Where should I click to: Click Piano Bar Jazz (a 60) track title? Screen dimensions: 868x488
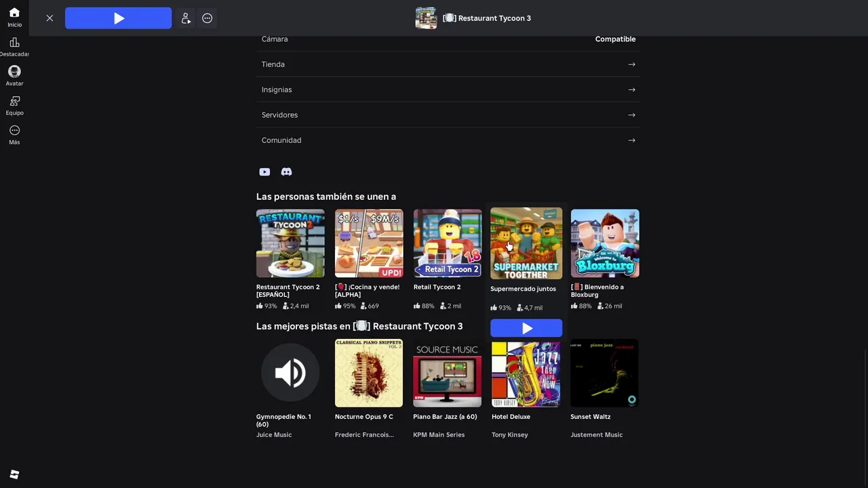coord(446,417)
